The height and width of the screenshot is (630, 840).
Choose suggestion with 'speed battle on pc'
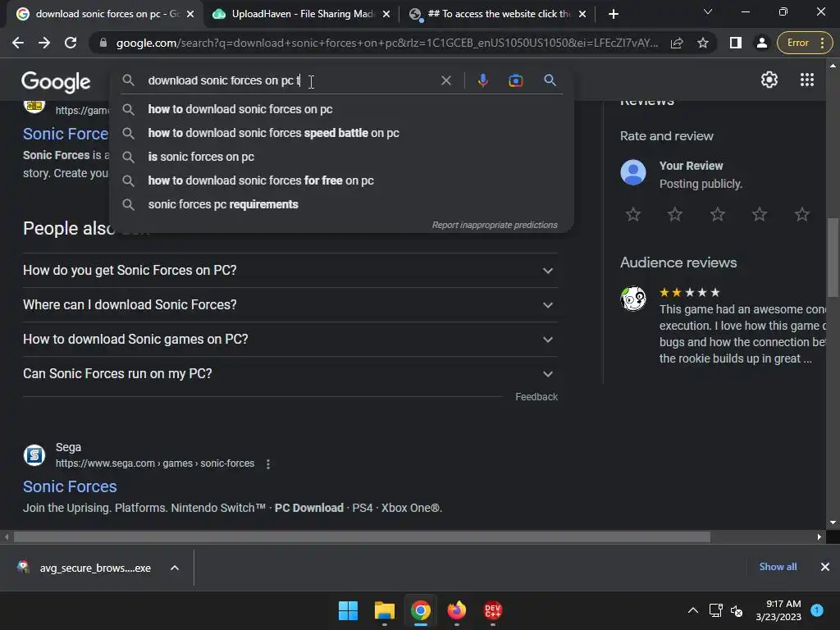[342, 133]
